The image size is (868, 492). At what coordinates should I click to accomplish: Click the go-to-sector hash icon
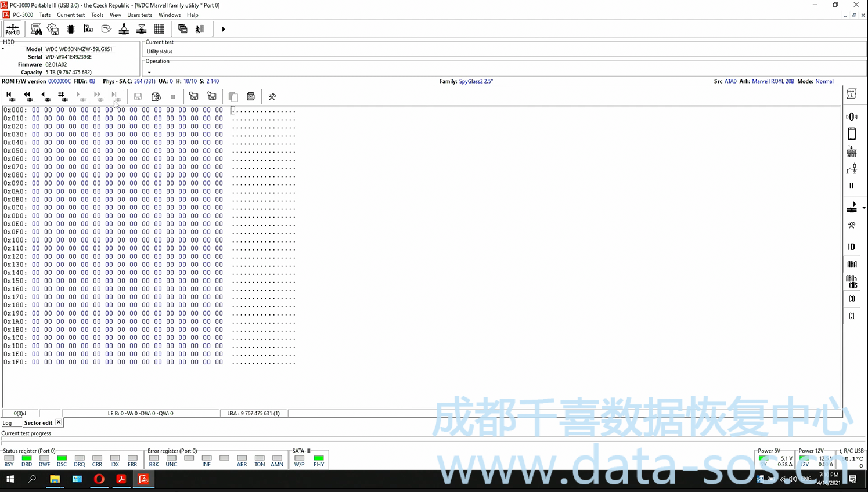click(62, 96)
